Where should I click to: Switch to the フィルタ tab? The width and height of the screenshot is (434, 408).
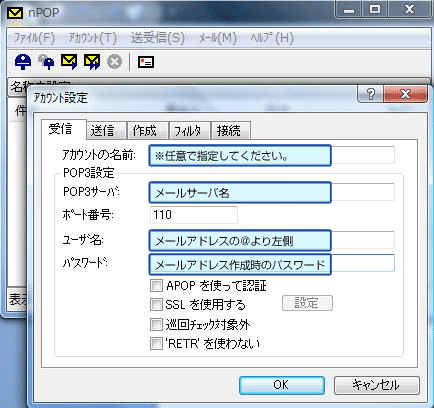190,130
